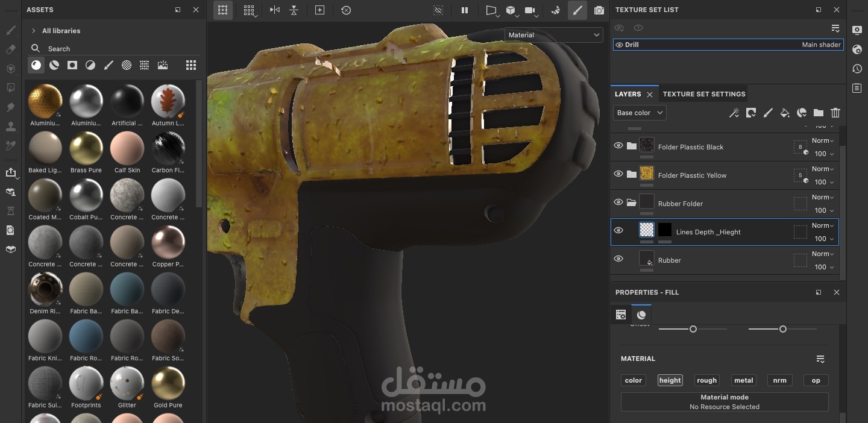The image size is (868, 423).
Task: Switch to Texture Set Settings tab
Action: coord(704,94)
